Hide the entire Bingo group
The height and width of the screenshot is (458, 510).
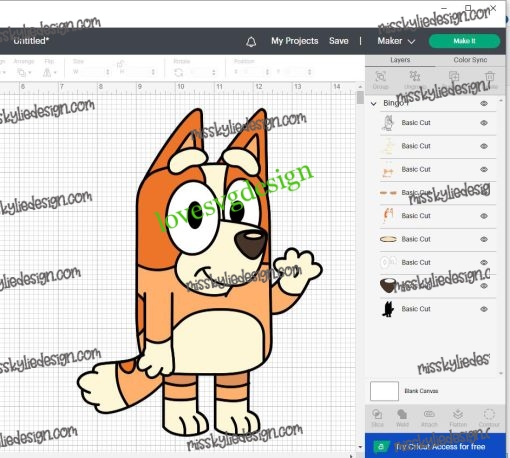pyautogui.click(x=484, y=104)
